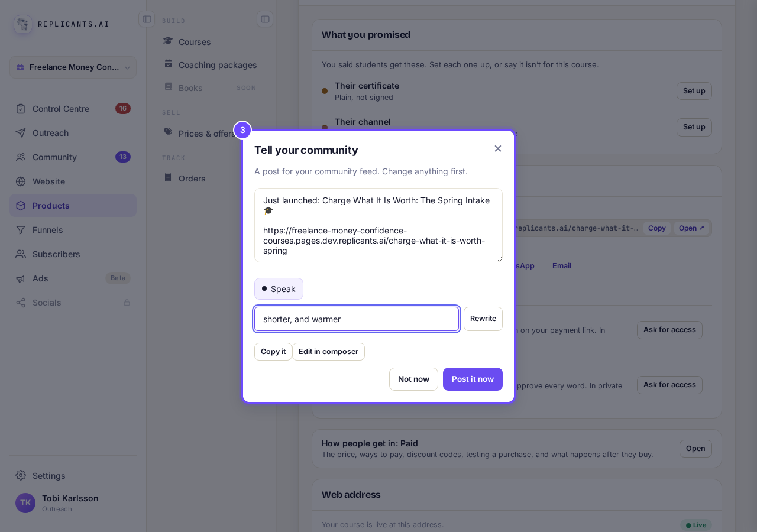This screenshot has width=757, height=532.
Task: Click the Open ↗ link button
Action: click(692, 228)
